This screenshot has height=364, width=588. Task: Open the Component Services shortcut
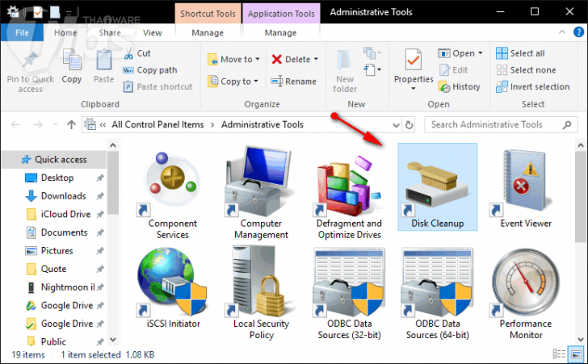(173, 193)
